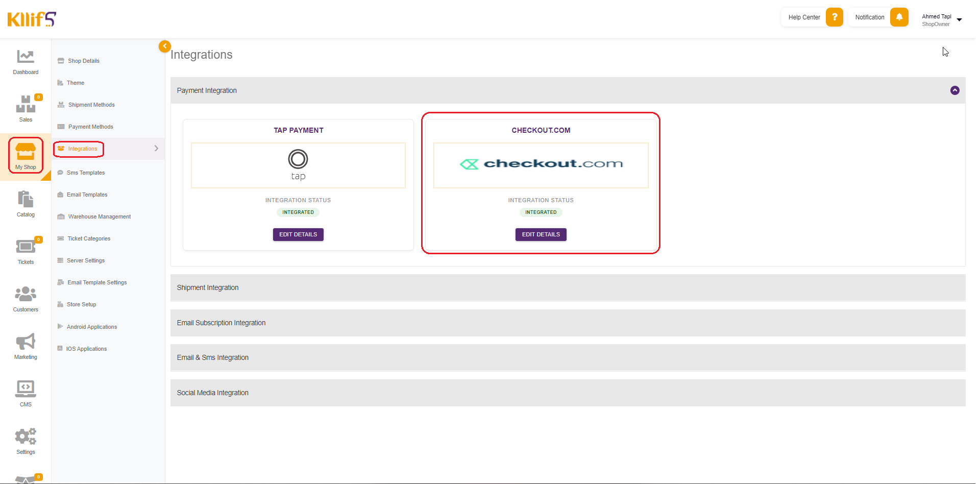Viewport: 980px width, 484px height.
Task: Open Email Templates
Action: (87, 195)
